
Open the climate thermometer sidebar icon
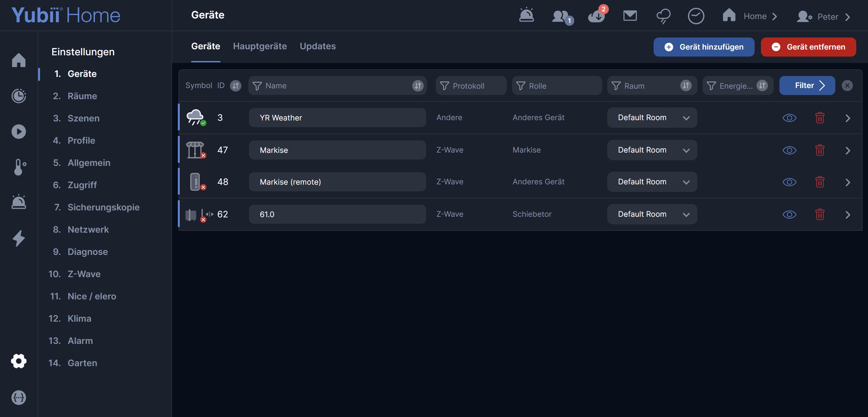coord(19,167)
